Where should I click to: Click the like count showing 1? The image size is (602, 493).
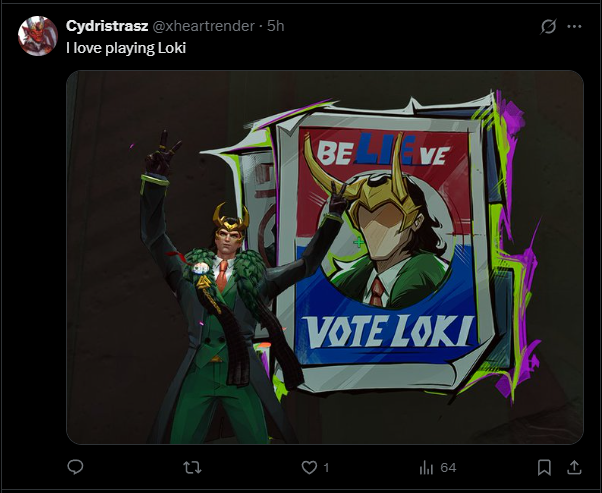click(326, 468)
